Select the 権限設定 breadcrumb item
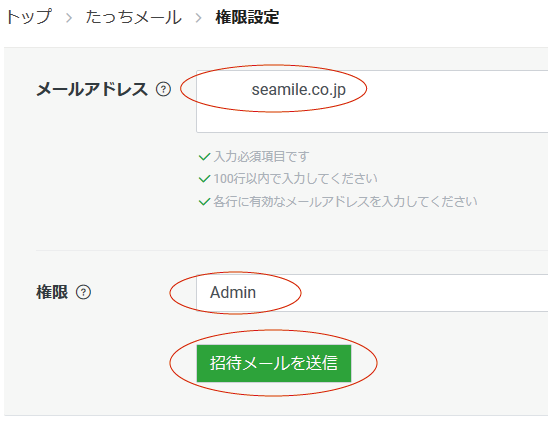The image size is (548, 424). coord(247,17)
